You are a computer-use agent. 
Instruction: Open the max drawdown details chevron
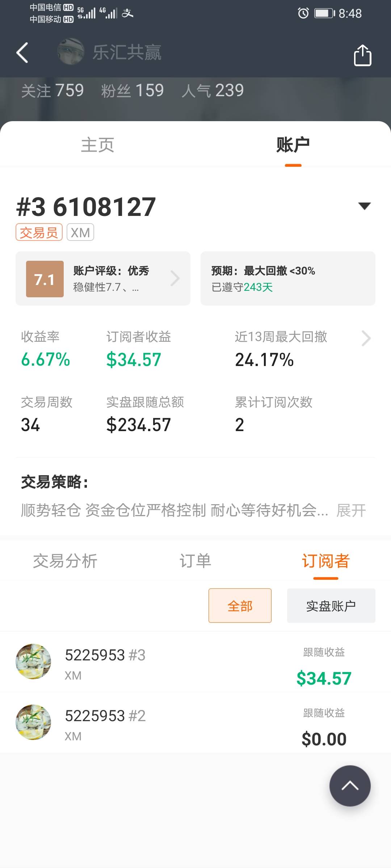[x=366, y=339]
